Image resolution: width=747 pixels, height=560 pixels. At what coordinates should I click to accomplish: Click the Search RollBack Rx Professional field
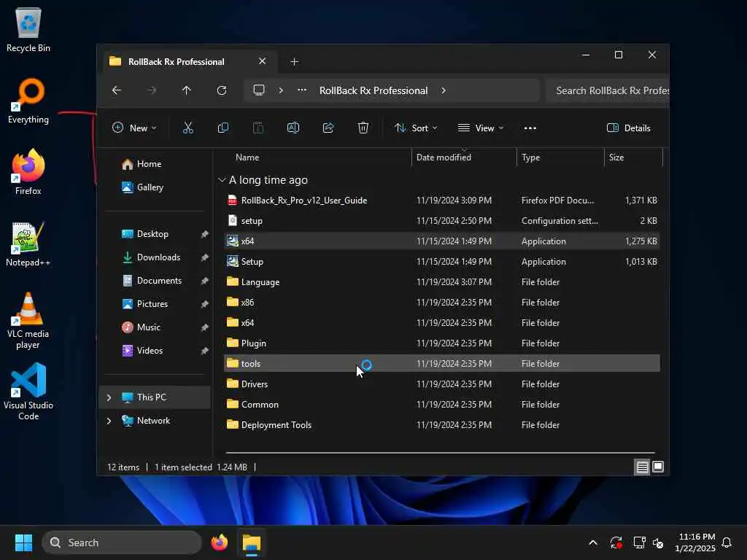(608, 90)
